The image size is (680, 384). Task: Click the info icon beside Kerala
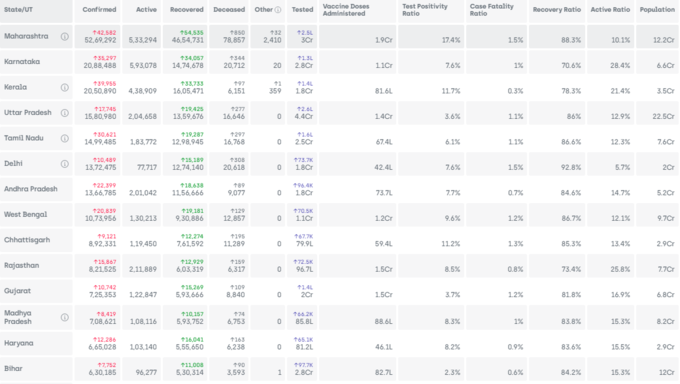pyautogui.click(x=65, y=87)
